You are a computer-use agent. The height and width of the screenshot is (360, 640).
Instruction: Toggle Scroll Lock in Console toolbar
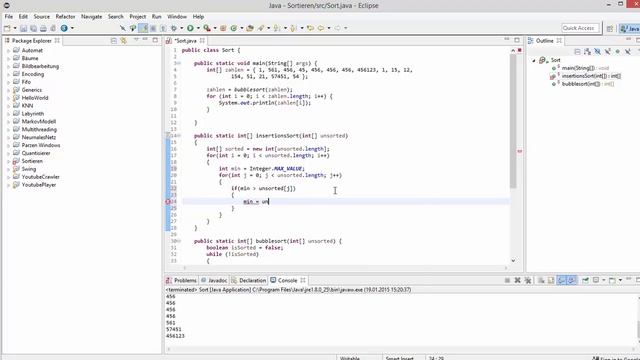tap(551, 280)
